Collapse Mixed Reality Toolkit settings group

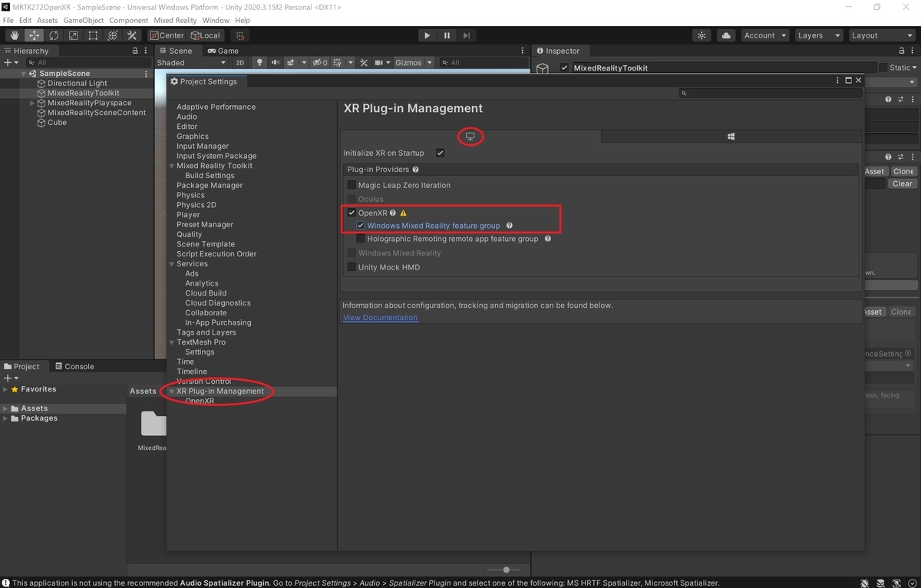pyautogui.click(x=171, y=166)
